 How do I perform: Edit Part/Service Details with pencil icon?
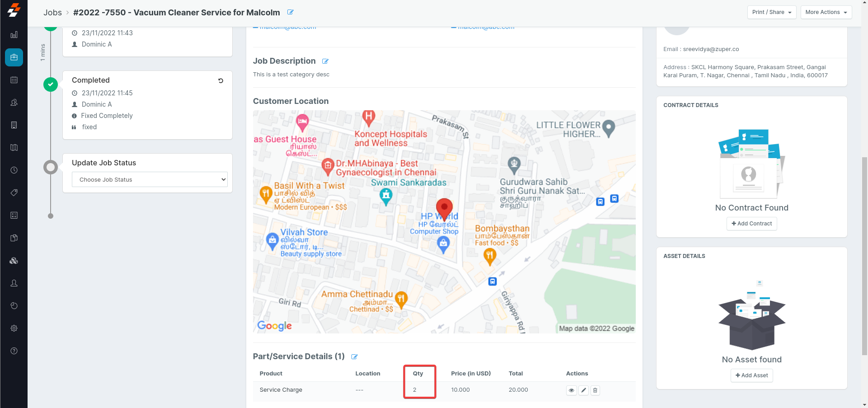[x=355, y=357]
